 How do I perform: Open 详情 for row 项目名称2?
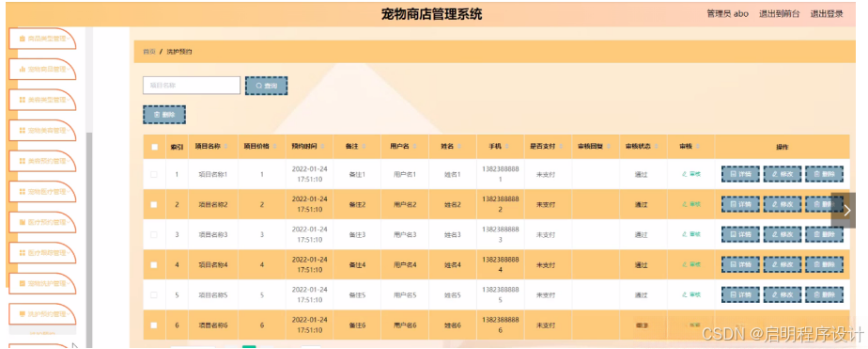click(x=740, y=204)
